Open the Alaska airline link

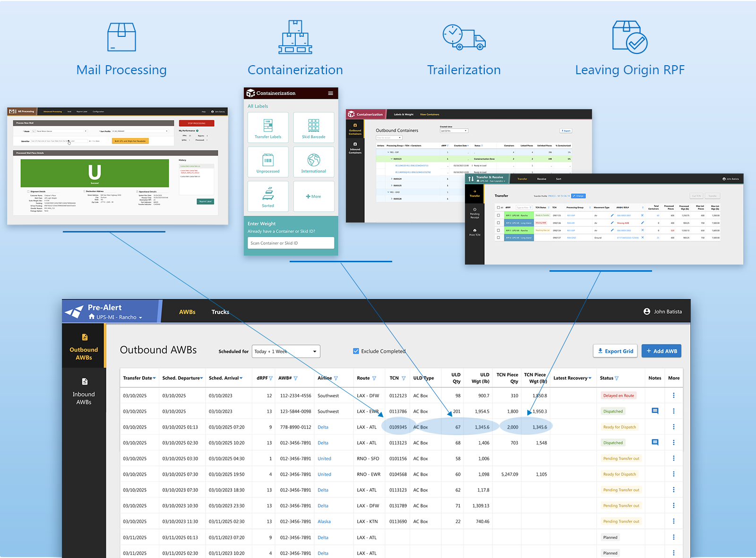coord(324,522)
